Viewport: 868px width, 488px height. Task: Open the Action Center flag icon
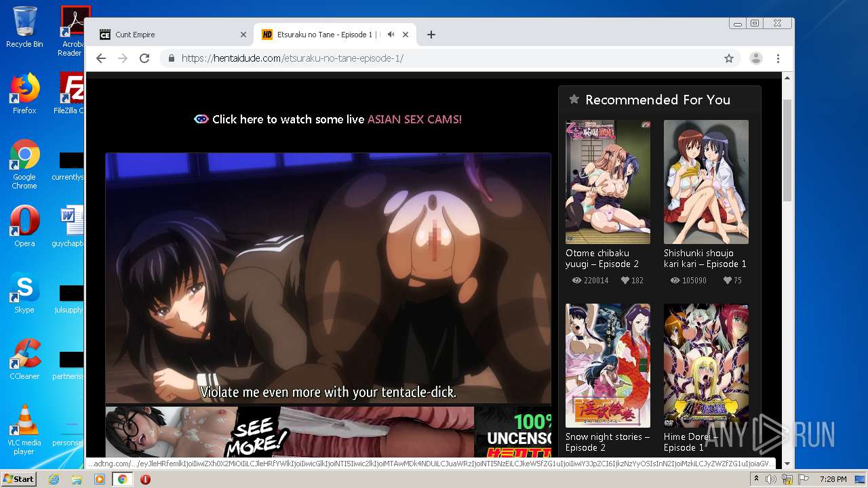tap(804, 479)
